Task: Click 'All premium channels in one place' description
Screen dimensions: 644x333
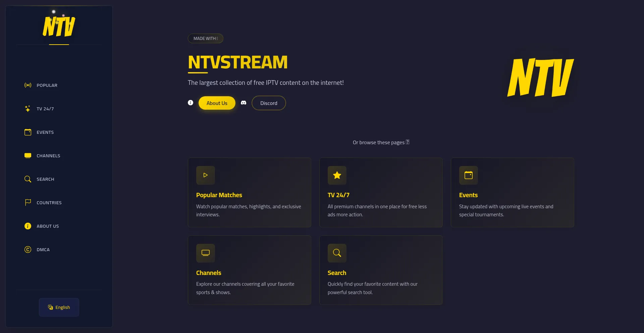Action: (x=377, y=211)
